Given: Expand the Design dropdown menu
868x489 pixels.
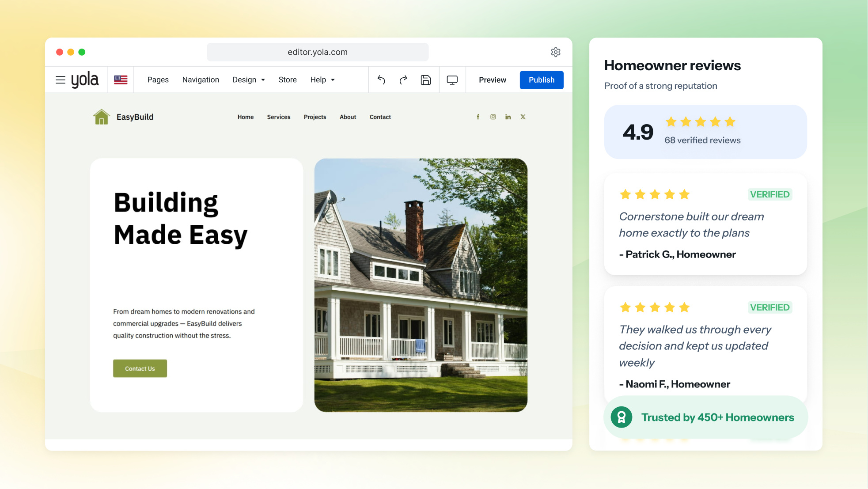Looking at the screenshot, I should [249, 80].
